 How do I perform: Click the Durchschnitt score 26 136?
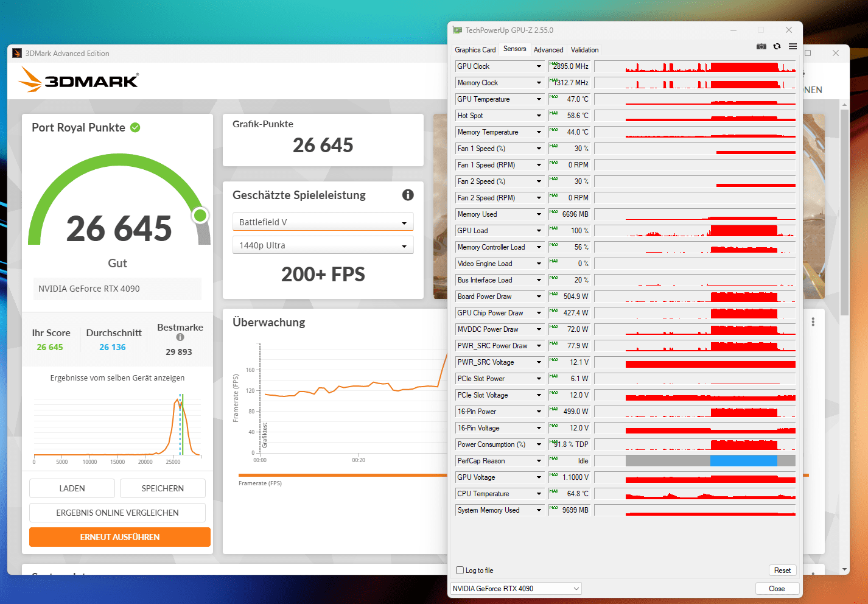[113, 347]
